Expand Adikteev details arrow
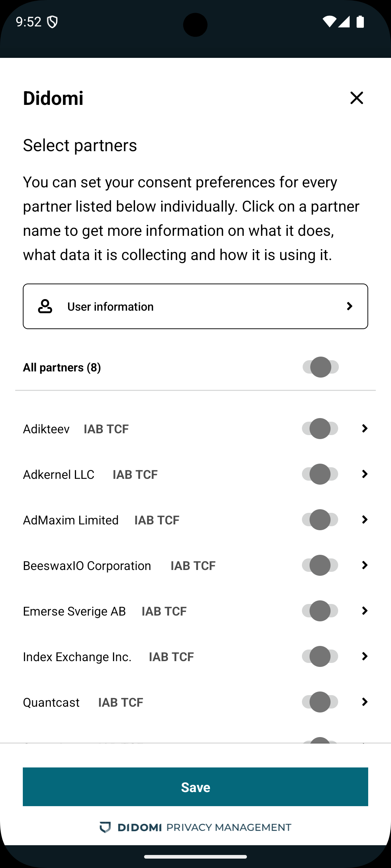The image size is (391, 868). click(x=365, y=429)
